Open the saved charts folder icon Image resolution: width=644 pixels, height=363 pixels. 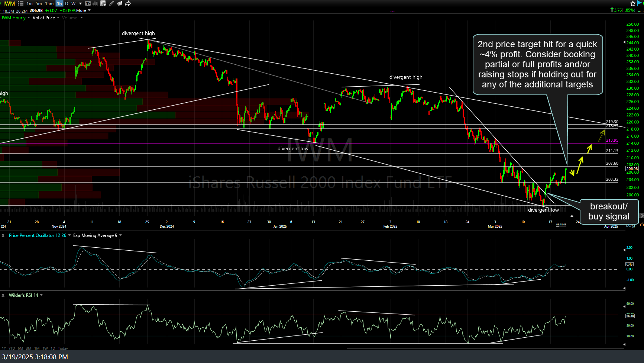coord(120,3)
